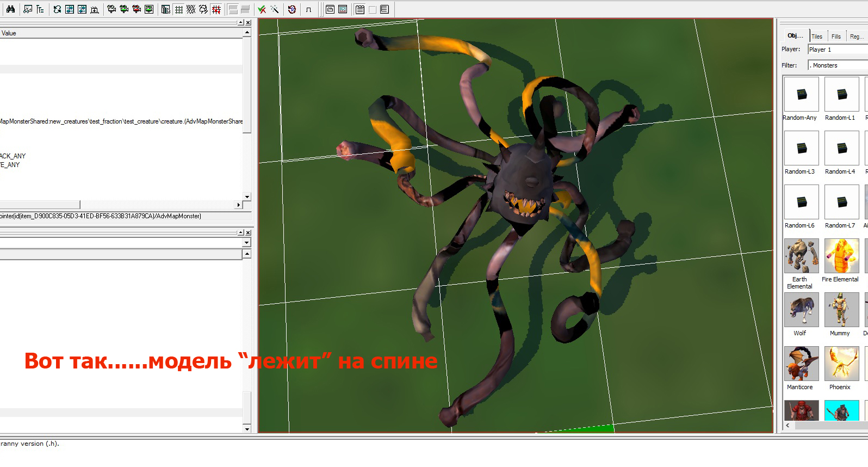Click the green check validate icon

[262, 9]
